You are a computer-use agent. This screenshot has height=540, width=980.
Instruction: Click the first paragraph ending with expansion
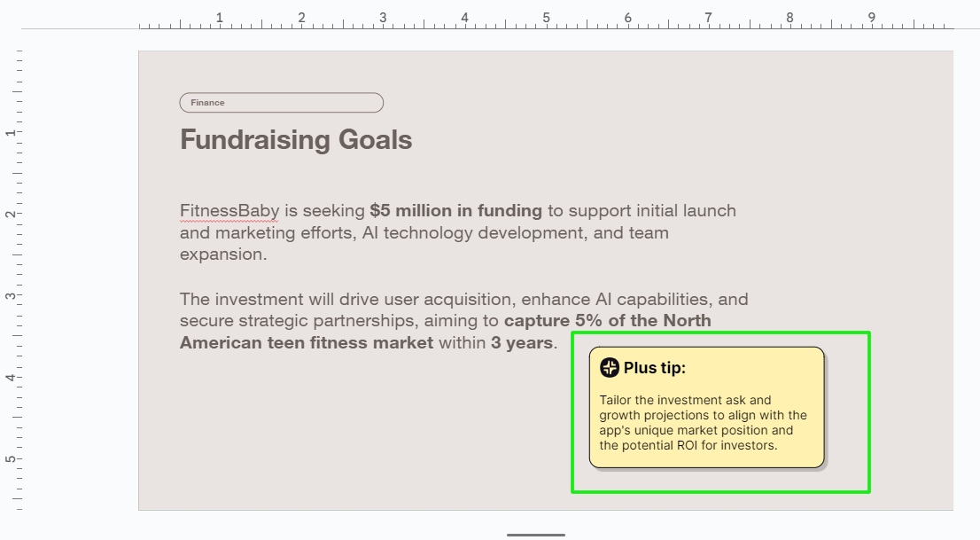(458, 232)
